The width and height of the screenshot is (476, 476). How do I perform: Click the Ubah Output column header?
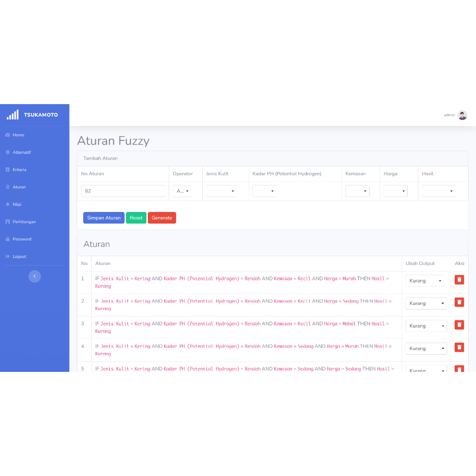pyautogui.click(x=420, y=264)
